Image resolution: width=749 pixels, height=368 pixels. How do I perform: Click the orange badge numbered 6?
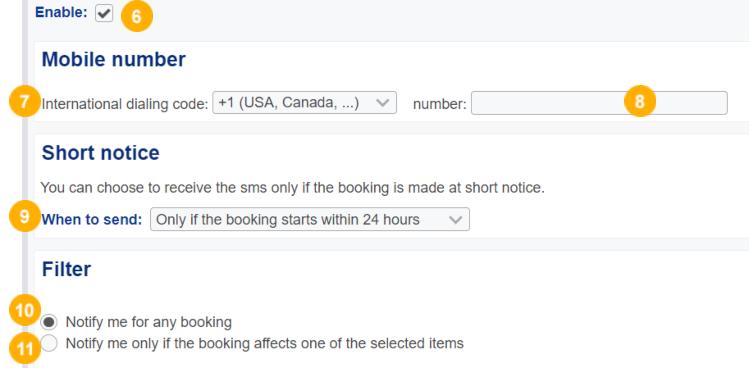pos(137,16)
